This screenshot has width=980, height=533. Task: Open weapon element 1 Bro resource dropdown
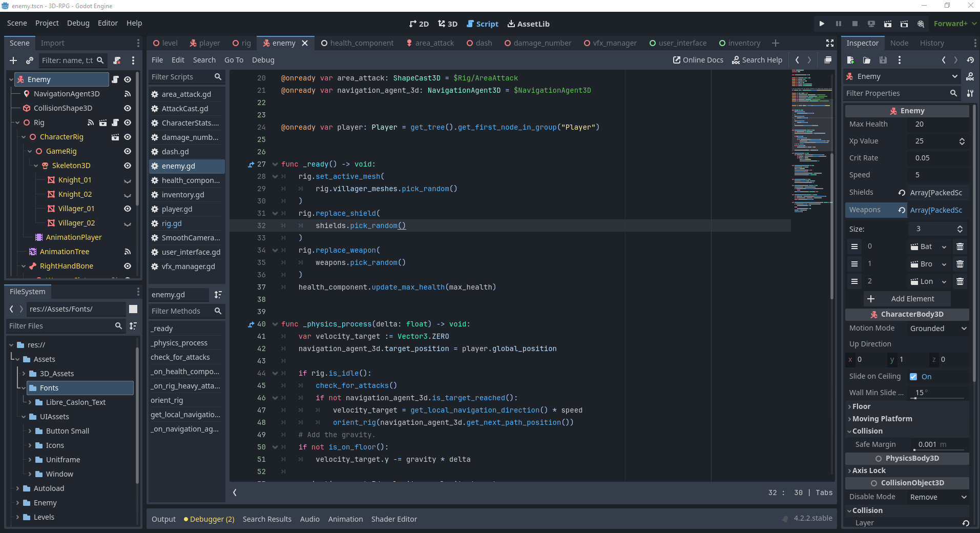point(944,264)
